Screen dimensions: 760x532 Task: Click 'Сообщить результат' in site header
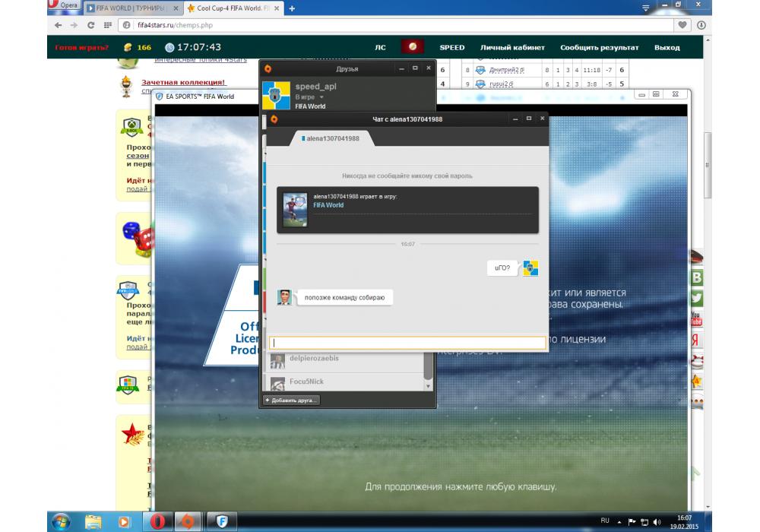[600, 47]
